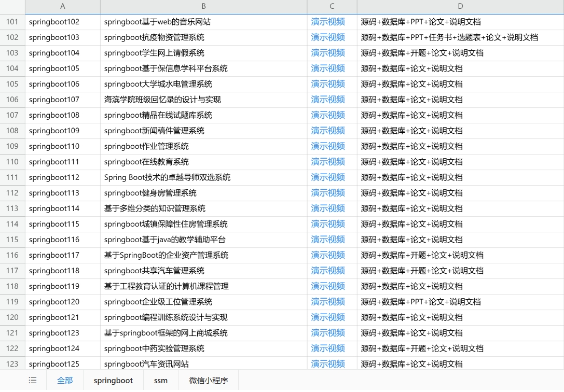Click cell springboot118 in column A
Viewport: 564px width, 392px height.
coord(63,271)
